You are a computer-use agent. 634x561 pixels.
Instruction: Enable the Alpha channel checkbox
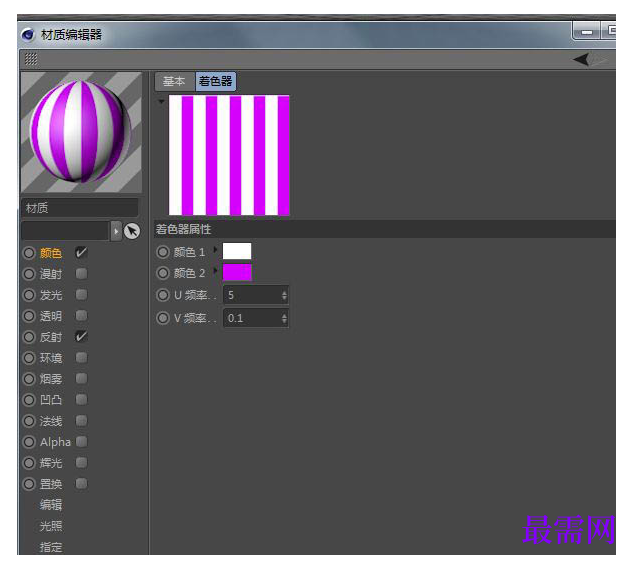81,442
